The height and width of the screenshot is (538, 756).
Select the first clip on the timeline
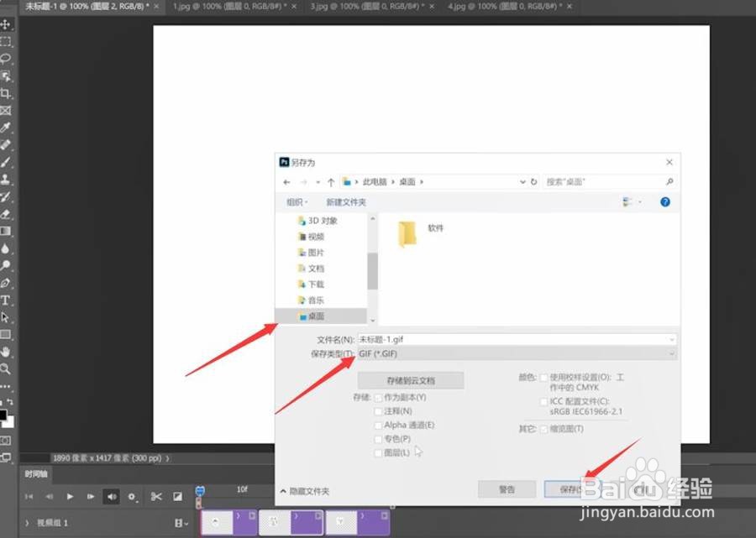coord(228,523)
